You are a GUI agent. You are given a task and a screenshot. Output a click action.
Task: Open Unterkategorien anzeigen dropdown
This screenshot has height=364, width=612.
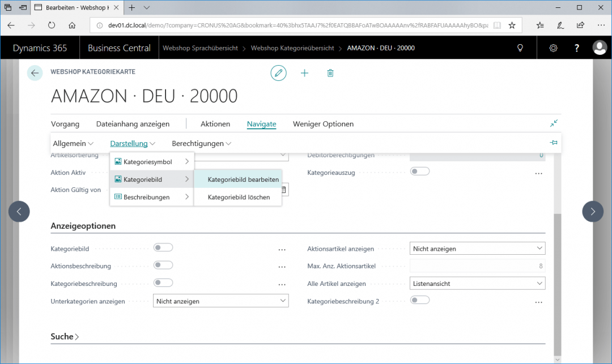[x=221, y=301]
